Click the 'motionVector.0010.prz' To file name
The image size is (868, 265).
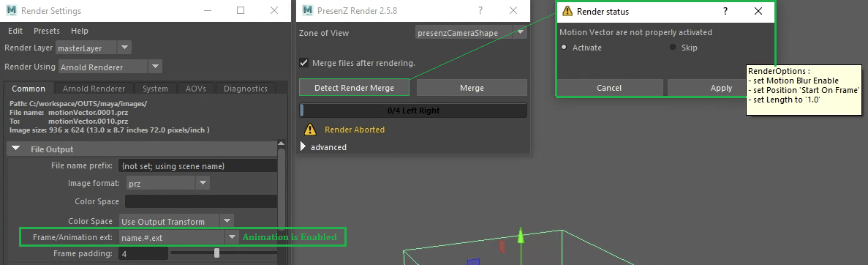88,121
